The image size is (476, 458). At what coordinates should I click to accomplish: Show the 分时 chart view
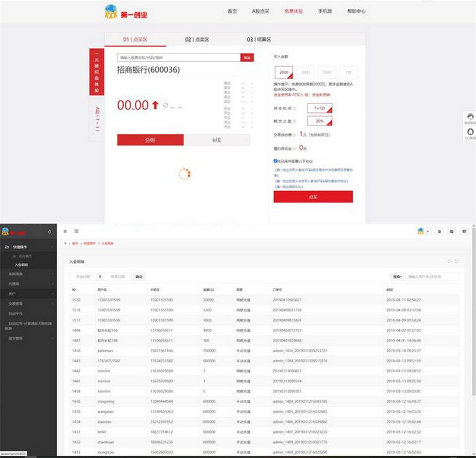(x=151, y=140)
